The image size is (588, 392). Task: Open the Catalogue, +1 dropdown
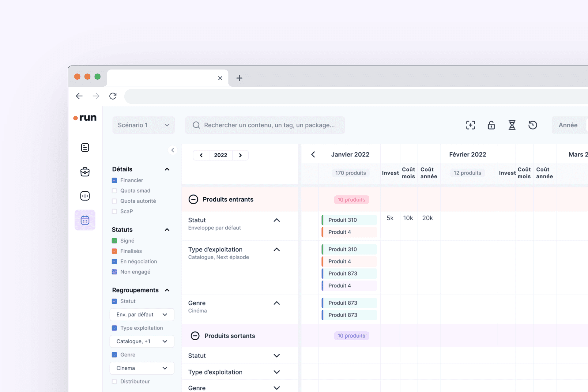pyautogui.click(x=142, y=341)
